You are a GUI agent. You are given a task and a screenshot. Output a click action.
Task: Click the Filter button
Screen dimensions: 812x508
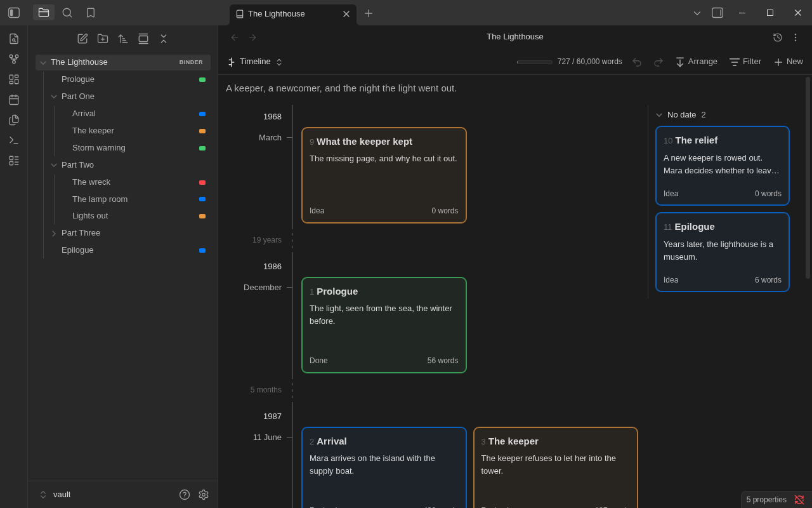tap(745, 62)
